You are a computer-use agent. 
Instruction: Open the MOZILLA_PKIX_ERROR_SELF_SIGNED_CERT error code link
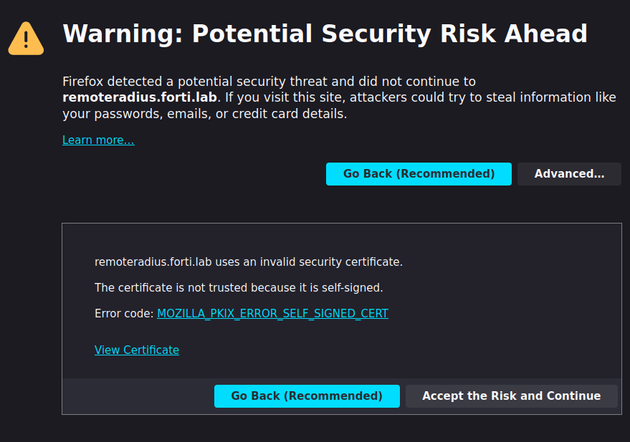(x=272, y=314)
